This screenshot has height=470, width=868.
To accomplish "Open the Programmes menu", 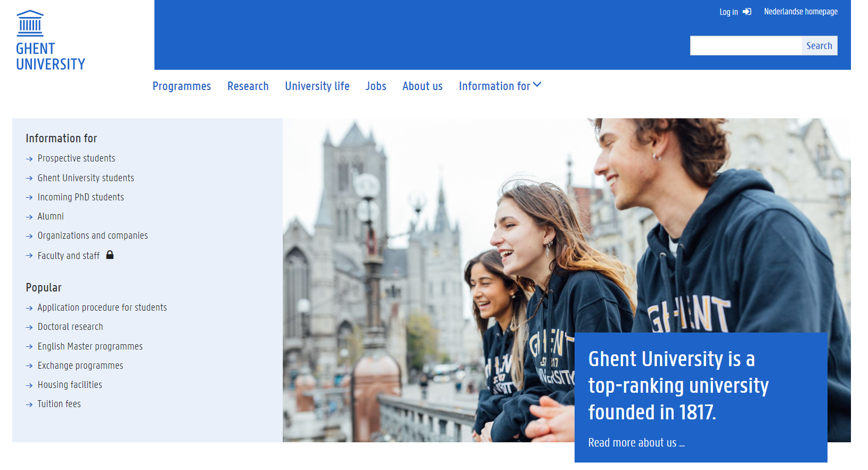I will click(x=182, y=86).
